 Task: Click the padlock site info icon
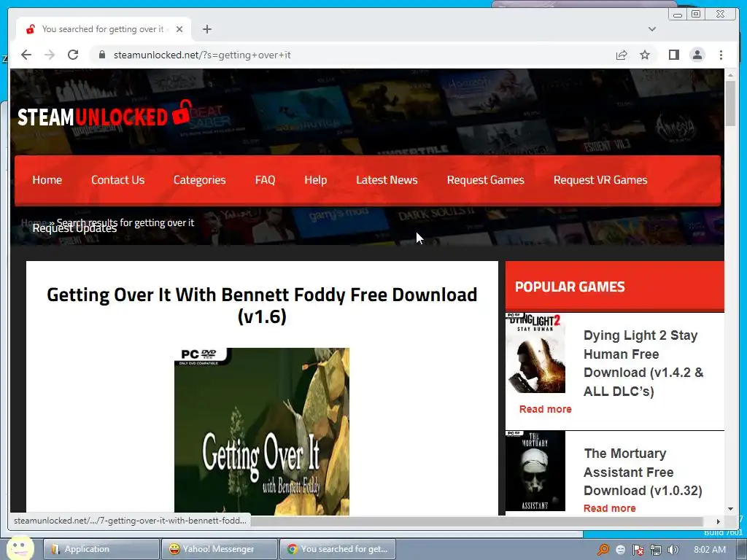pyautogui.click(x=101, y=55)
